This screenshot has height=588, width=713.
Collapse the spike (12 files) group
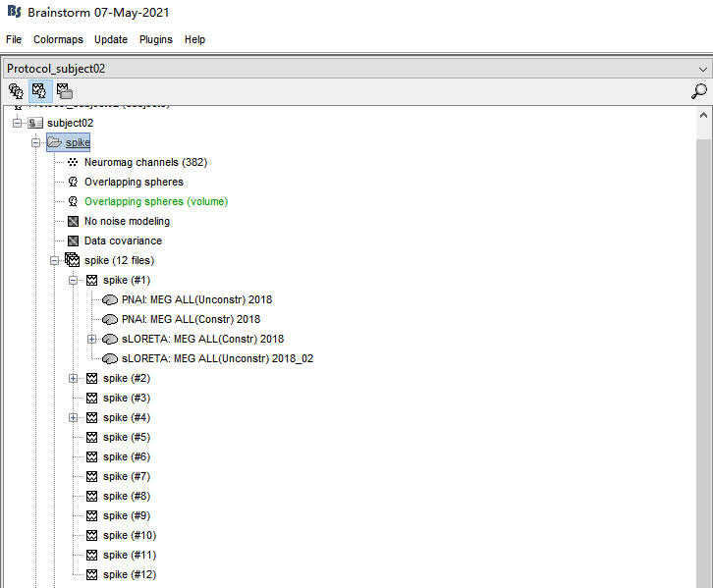coord(55,260)
